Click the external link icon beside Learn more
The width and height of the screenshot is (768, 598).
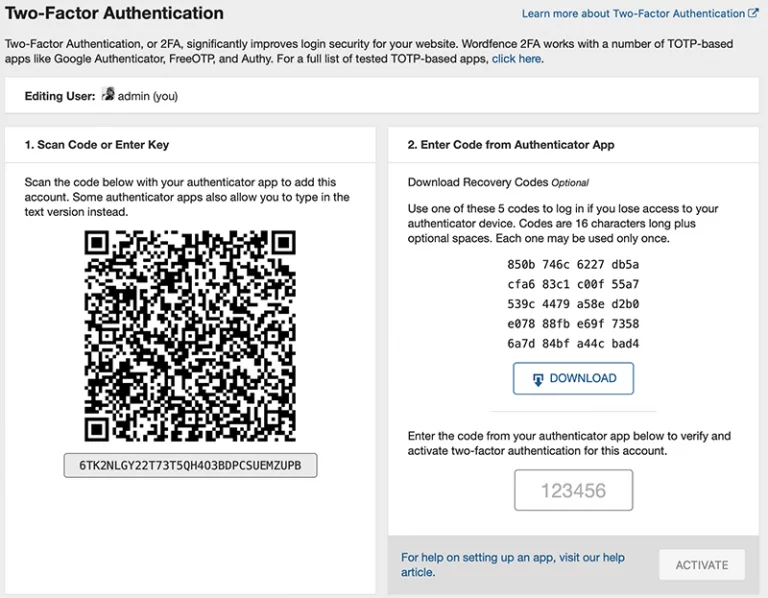pos(753,13)
